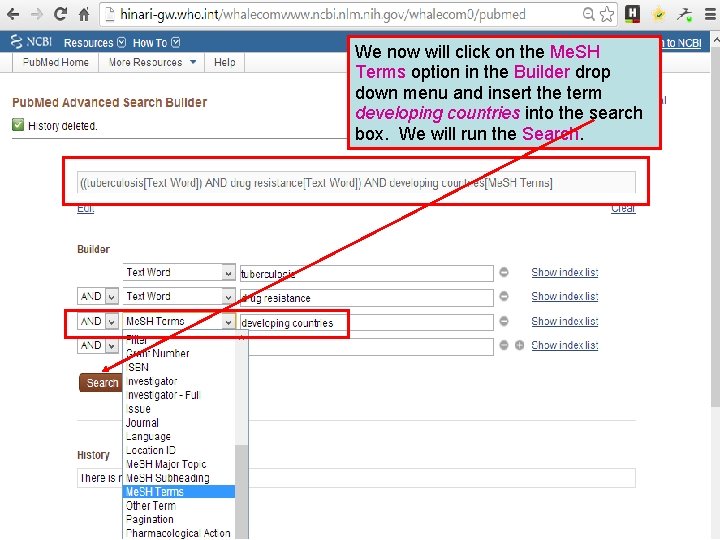Show index list for tuberculosis row
This screenshot has height=540, width=720.
565,272
